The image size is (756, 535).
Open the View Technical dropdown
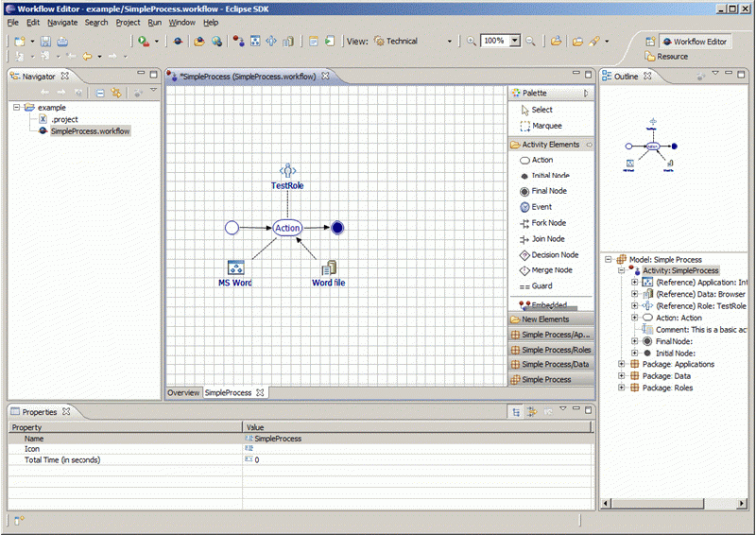pyautogui.click(x=450, y=42)
